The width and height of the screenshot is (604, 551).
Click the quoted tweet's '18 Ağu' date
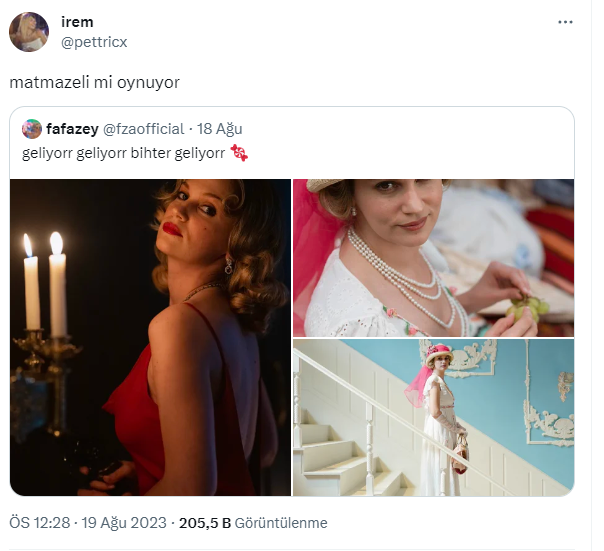pos(220,129)
